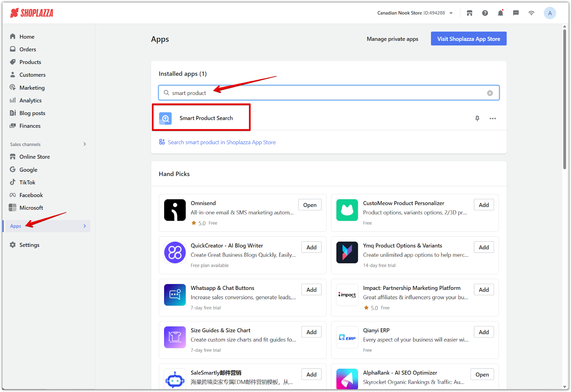The height and width of the screenshot is (392, 571).
Task: Click Visit Shoplazza App Store button
Action: click(x=469, y=39)
